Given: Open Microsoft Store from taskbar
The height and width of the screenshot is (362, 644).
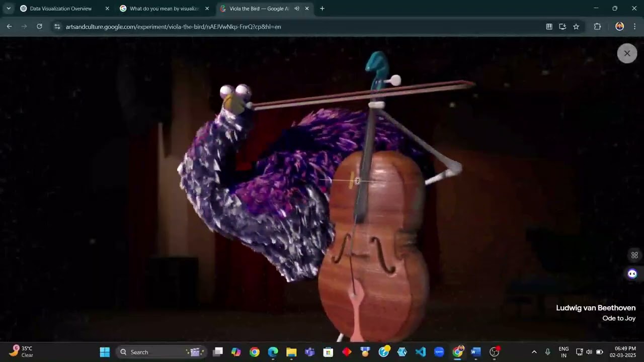Looking at the screenshot, I should (x=328, y=352).
